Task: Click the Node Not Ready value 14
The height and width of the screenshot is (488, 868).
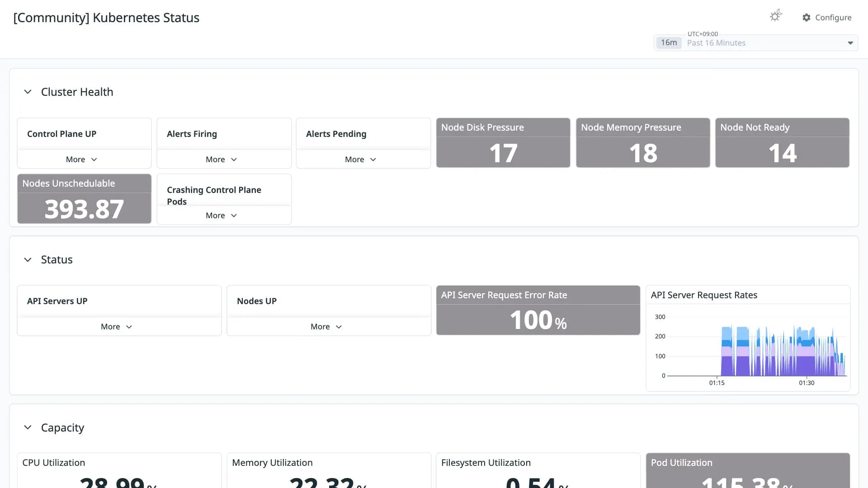Action: [x=783, y=153]
